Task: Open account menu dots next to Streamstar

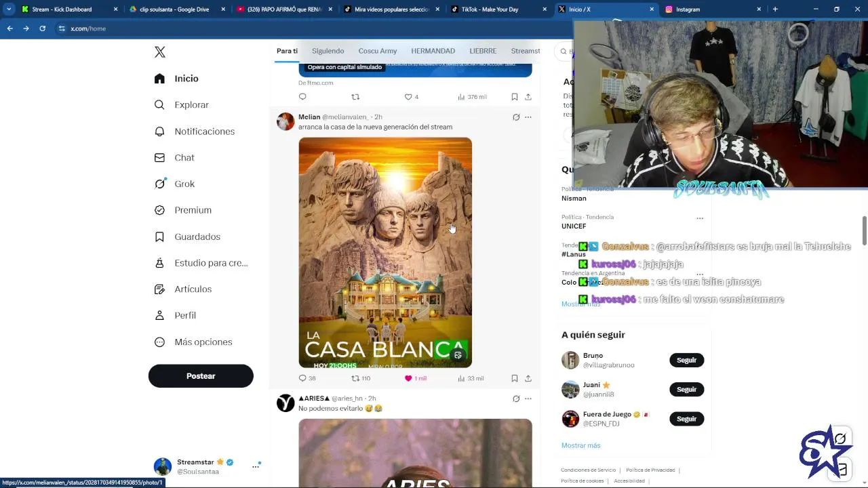Action: click(256, 466)
